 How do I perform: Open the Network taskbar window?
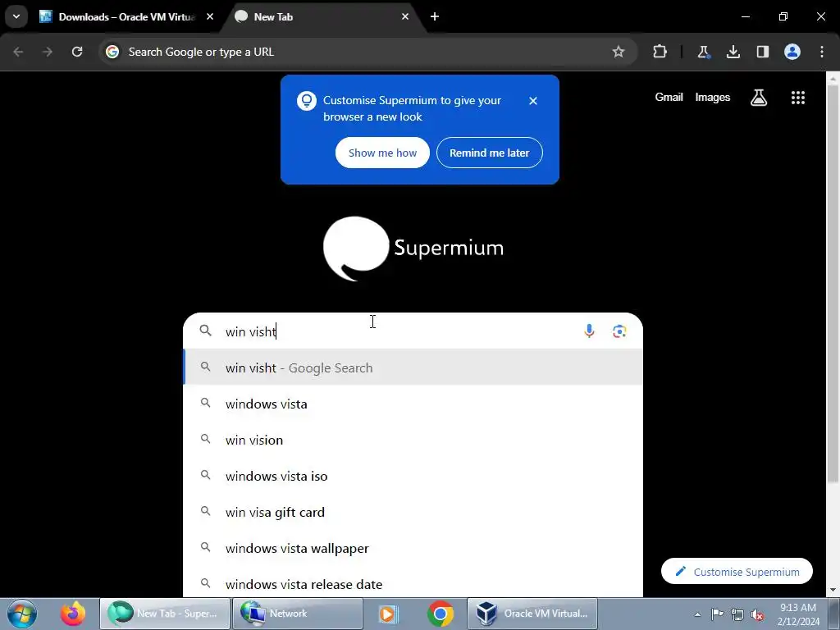tap(298, 614)
